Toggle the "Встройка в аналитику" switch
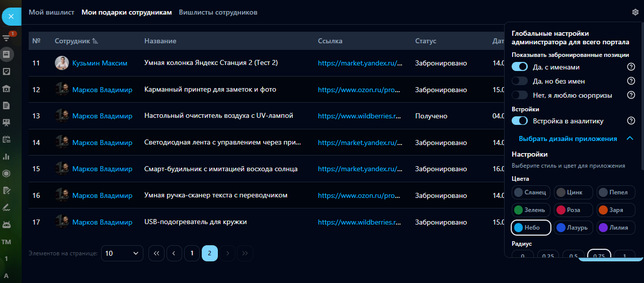 520,121
